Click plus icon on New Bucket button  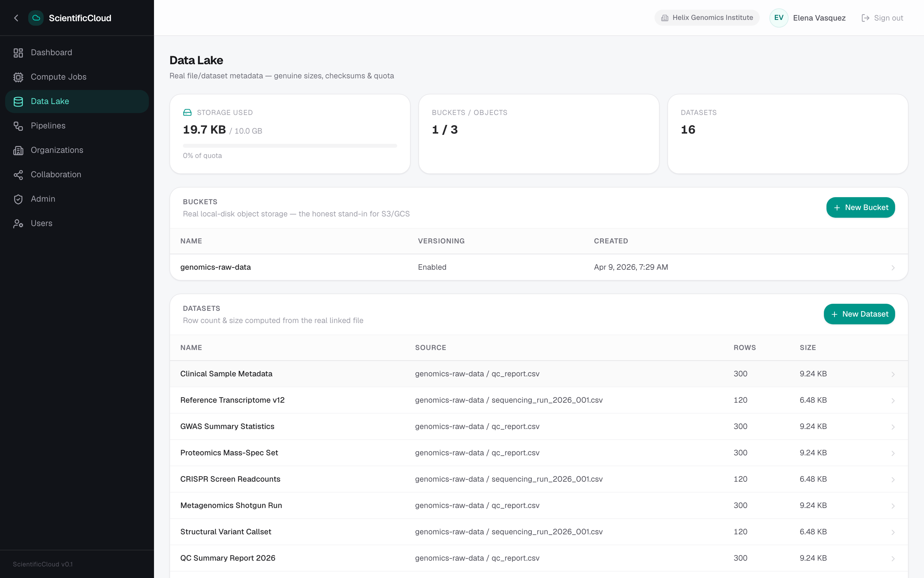836,207
